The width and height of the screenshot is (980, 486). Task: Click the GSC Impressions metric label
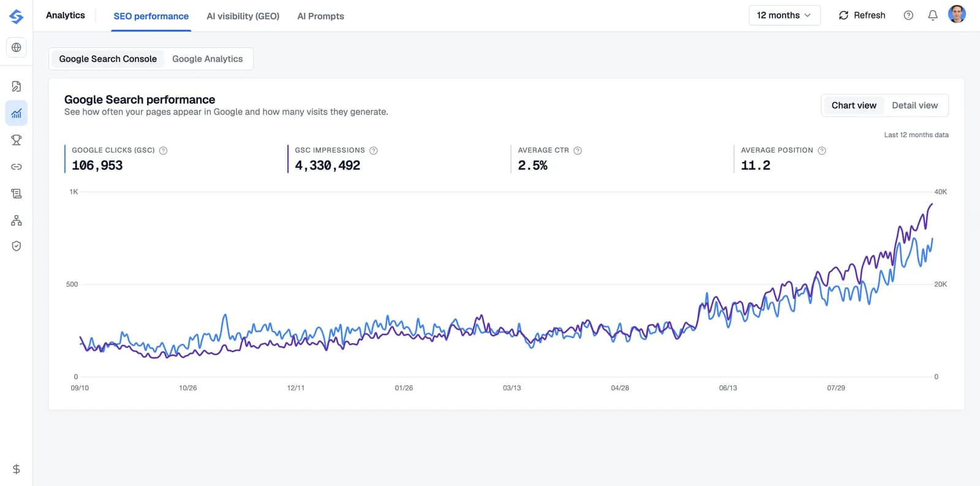click(330, 150)
